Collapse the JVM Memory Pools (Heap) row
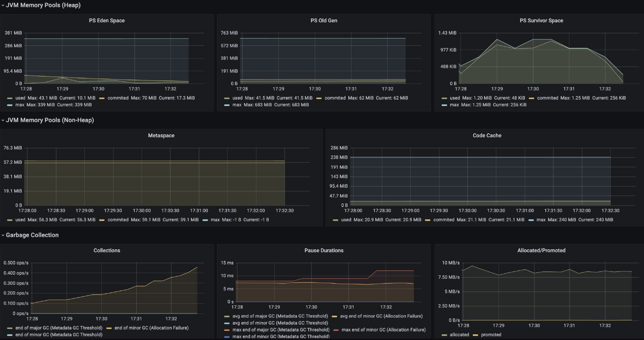Screen dimensions: 644x340 pyautogui.click(x=43, y=5)
